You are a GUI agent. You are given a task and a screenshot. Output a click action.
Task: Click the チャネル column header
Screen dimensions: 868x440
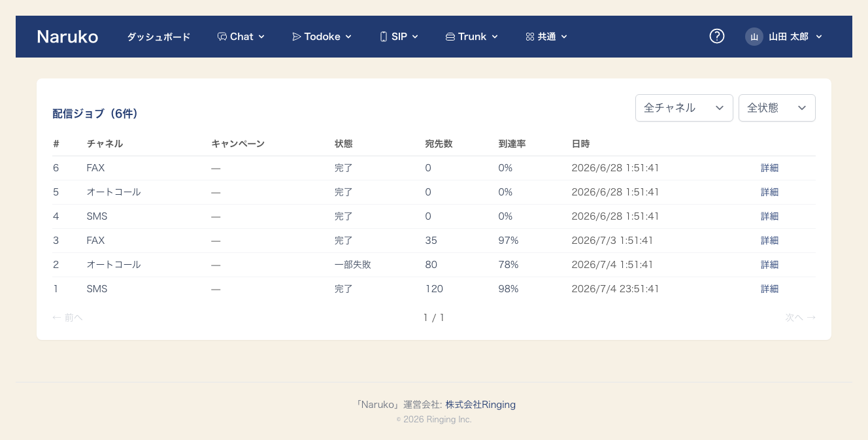point(105,144)
